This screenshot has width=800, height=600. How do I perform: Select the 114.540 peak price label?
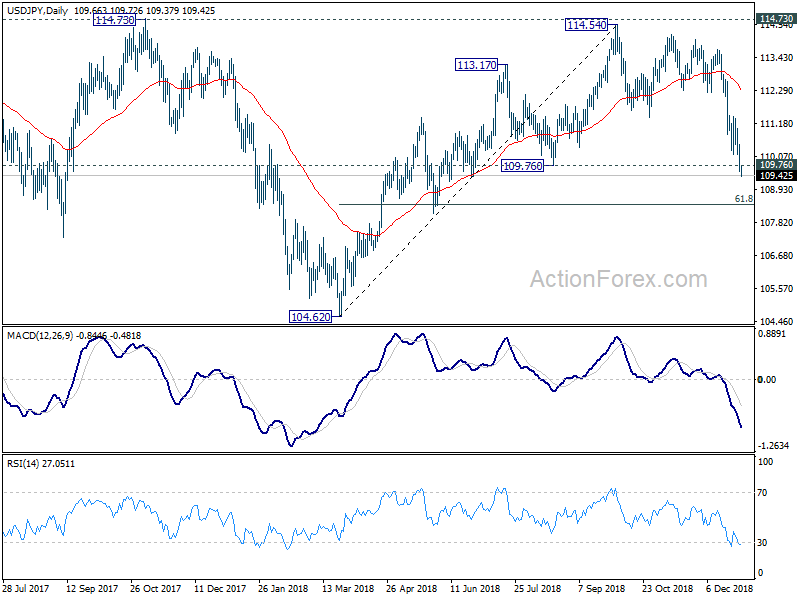pyautogui.click(x=587, y=24)
